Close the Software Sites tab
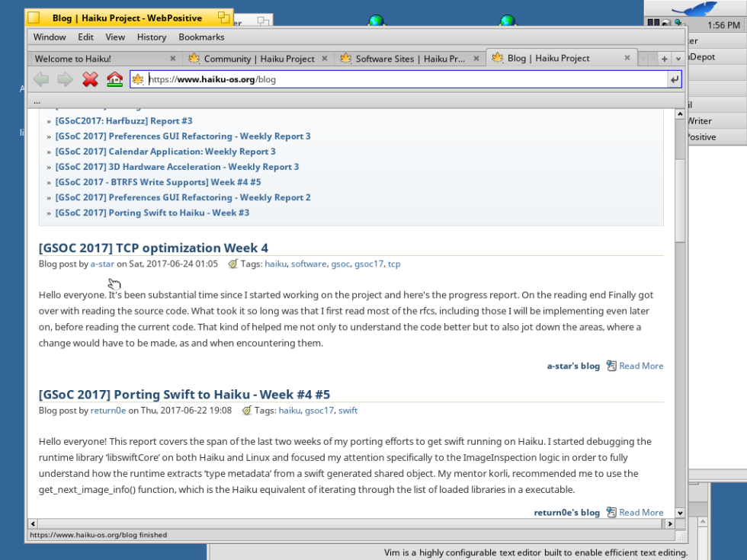 (x=477, y=59)
